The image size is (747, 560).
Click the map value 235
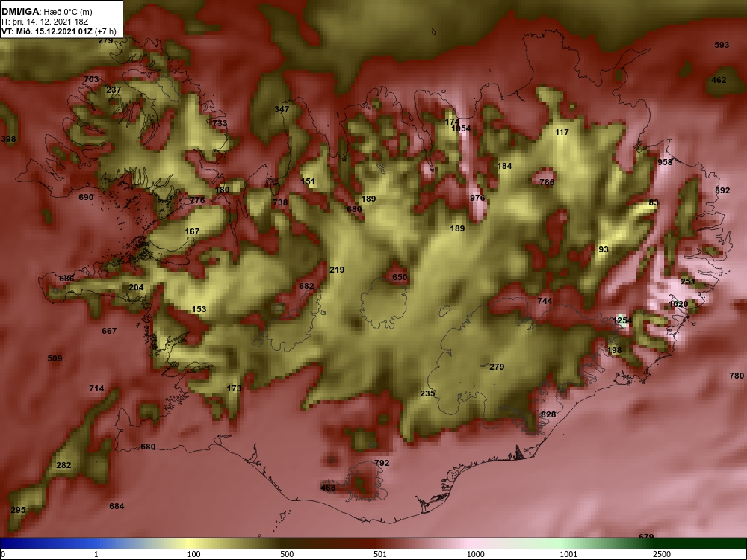(427, 393)
